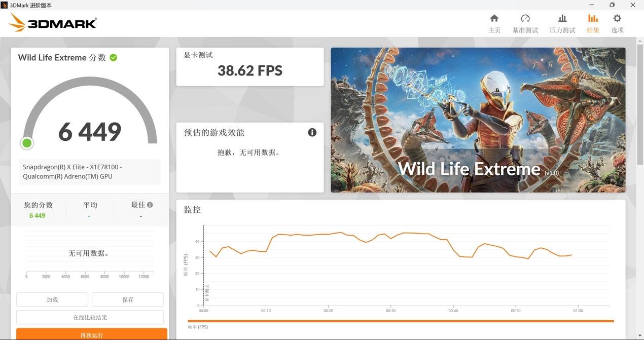Click the green validation checkmark icon
This screenshot has height=340, width=644.
(114, 58)
